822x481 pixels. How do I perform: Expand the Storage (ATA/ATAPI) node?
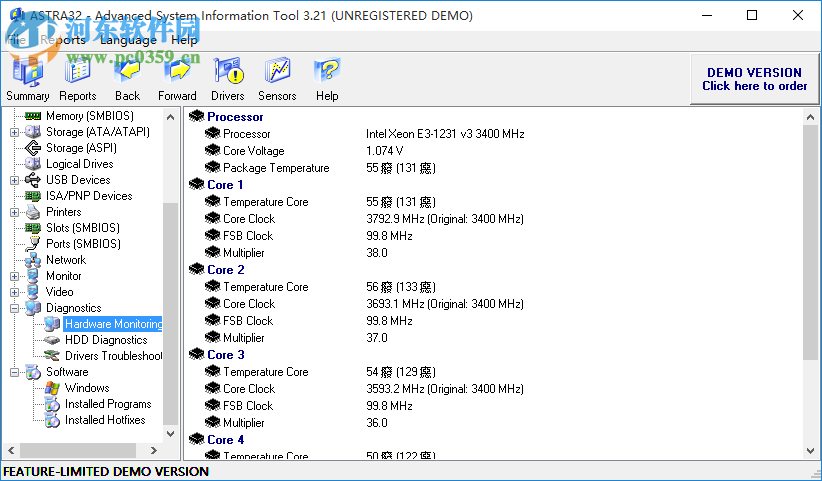(x=14, y=132)
